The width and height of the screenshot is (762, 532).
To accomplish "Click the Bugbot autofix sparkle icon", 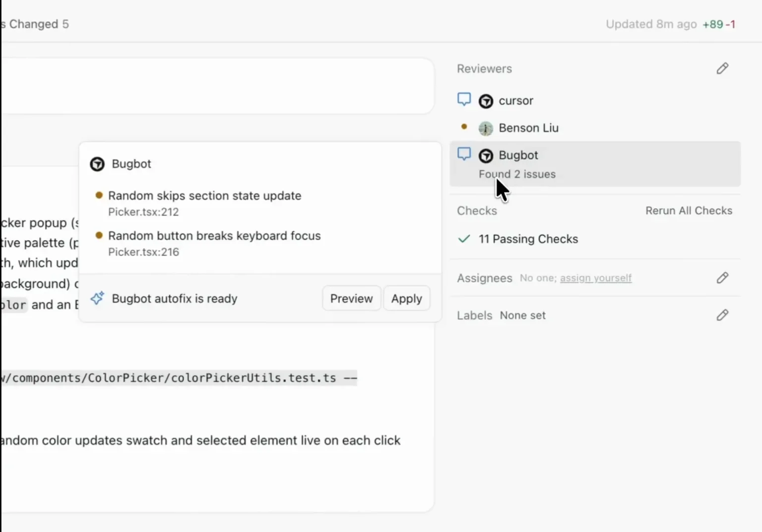I will coord(97,298).
